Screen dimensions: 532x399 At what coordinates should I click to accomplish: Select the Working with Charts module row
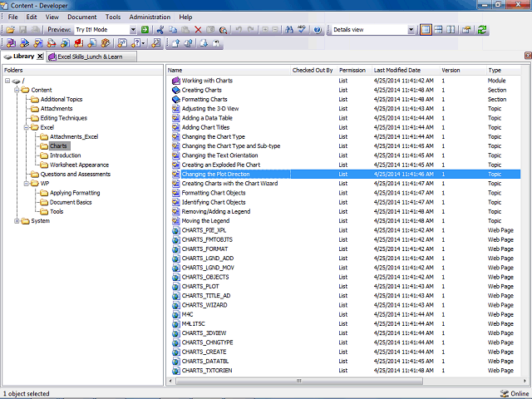(344, 81)
